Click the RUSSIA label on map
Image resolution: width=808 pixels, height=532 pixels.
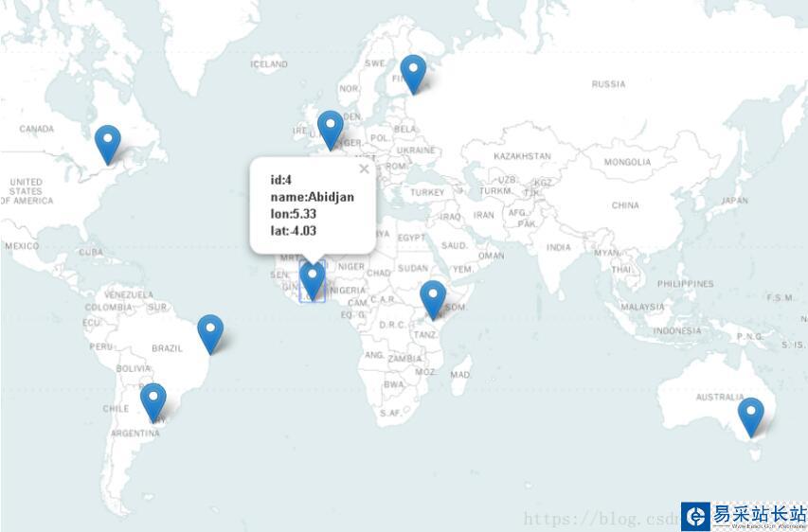click(608, 84)
